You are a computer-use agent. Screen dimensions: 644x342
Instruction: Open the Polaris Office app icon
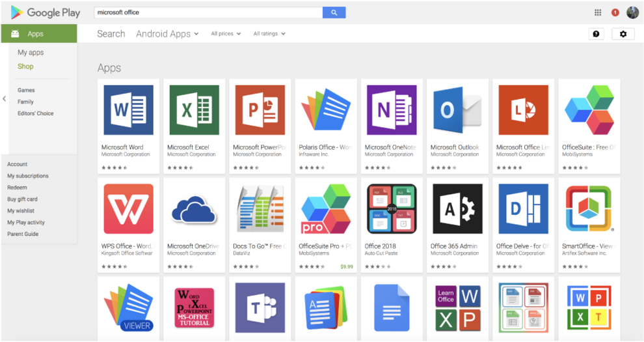point(326,109)
